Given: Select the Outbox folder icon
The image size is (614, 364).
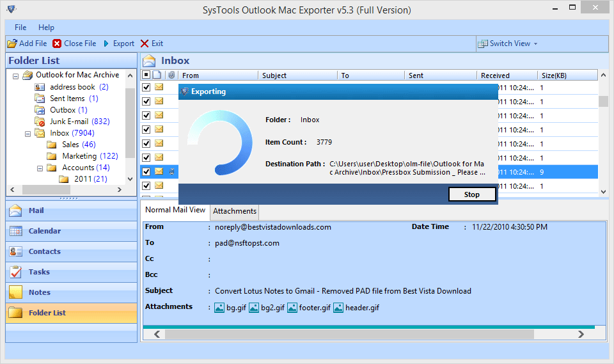Looking at the screenshot, I should pos(40,109).
